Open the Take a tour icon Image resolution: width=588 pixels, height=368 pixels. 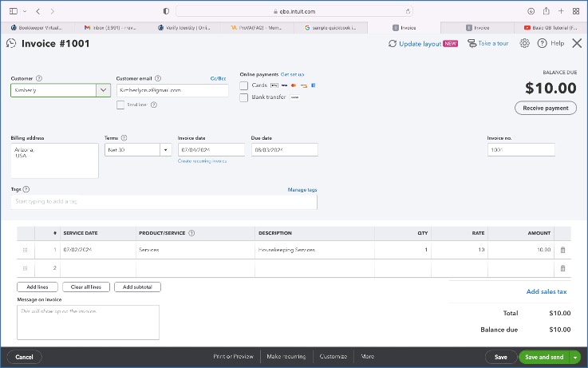click(x=472, y=44)
